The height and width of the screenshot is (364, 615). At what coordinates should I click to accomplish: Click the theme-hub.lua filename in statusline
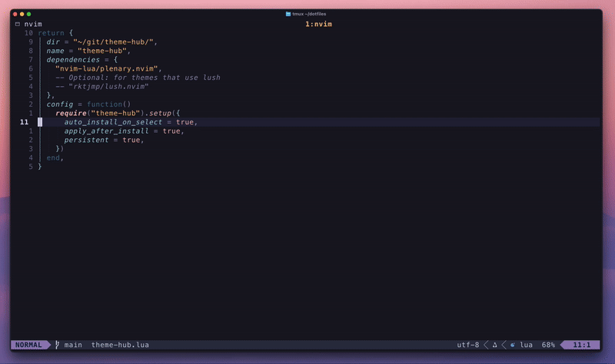[120, 345]
